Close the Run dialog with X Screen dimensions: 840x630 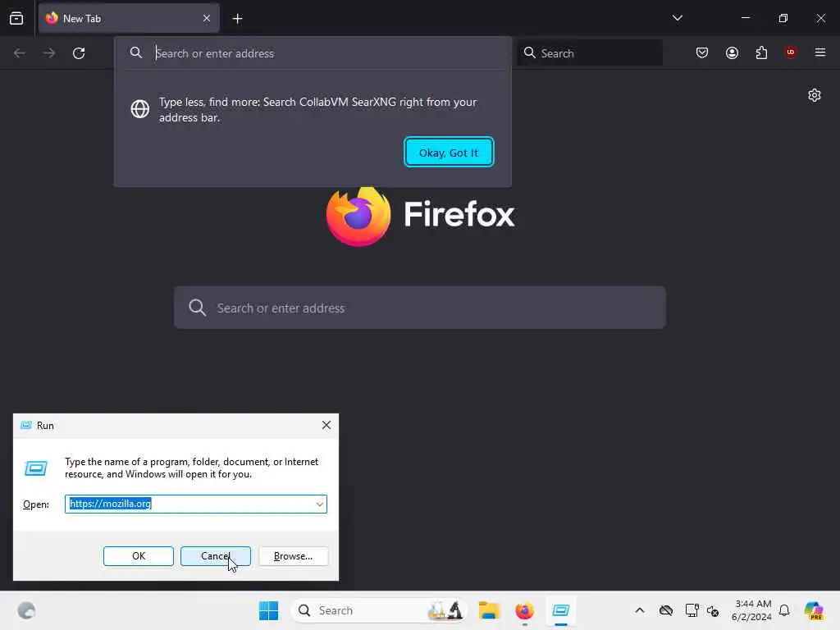pos(326,426)
